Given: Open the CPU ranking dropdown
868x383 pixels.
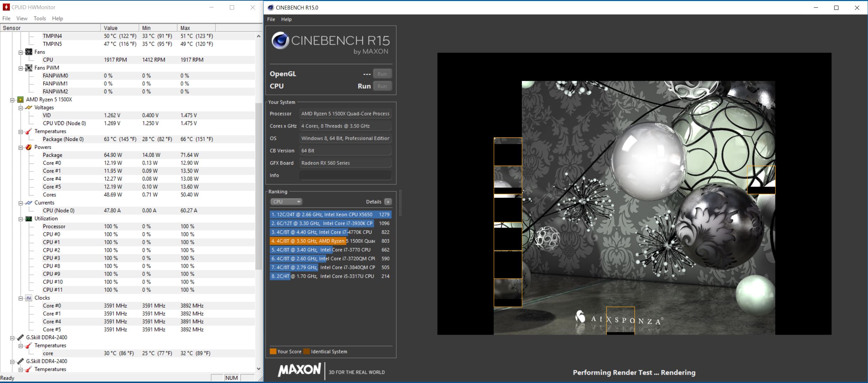Looking at the screenshot, I should point(286,202).
